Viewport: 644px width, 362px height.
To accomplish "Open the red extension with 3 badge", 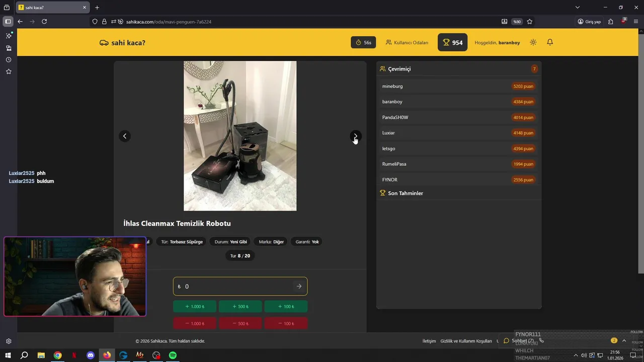I will pyautogui.click(x=624, y=22).
